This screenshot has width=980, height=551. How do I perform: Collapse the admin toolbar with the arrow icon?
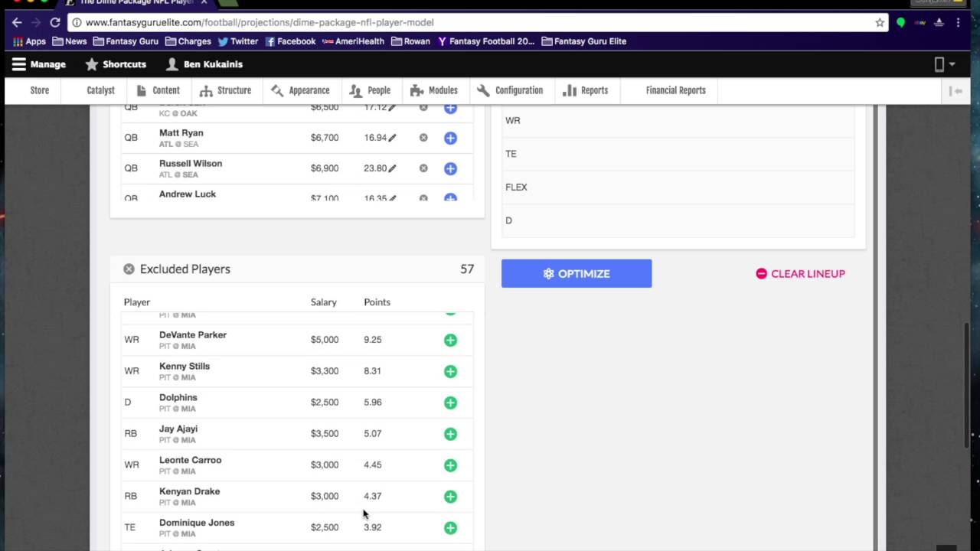(955, 91)
